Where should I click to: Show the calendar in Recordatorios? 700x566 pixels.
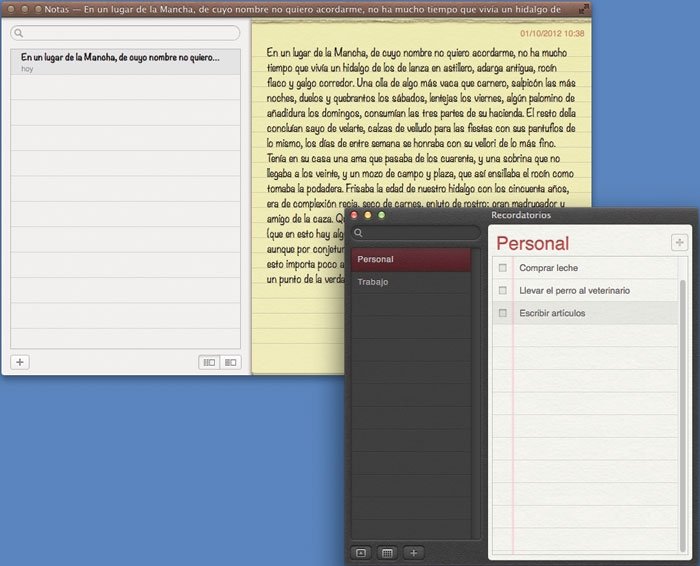click(x=387, y=553)
